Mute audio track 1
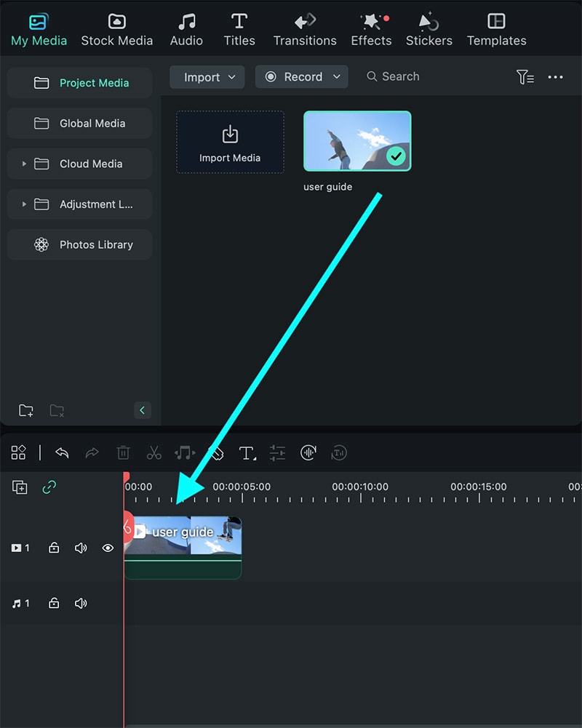582x728 pixels. pos(81,603)
